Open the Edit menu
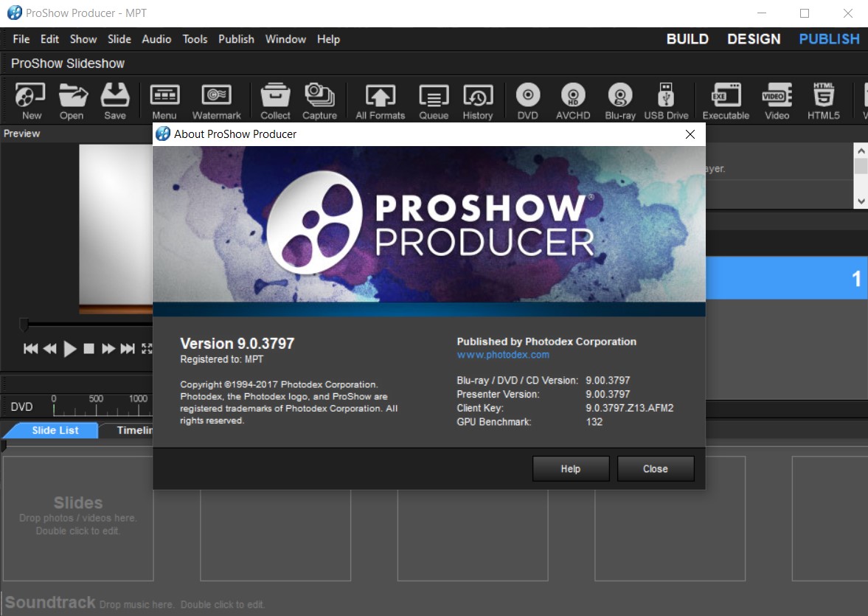 coord(49,39)
